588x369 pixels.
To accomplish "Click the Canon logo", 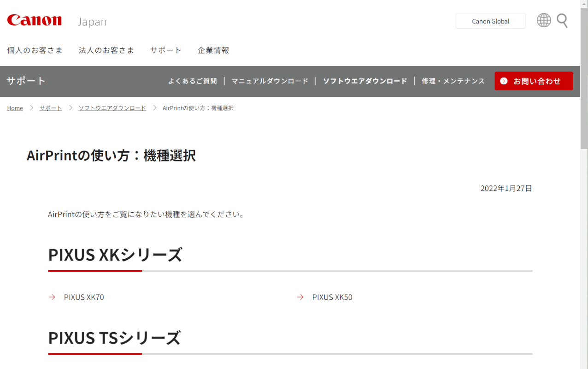I will tap(34, 20).
